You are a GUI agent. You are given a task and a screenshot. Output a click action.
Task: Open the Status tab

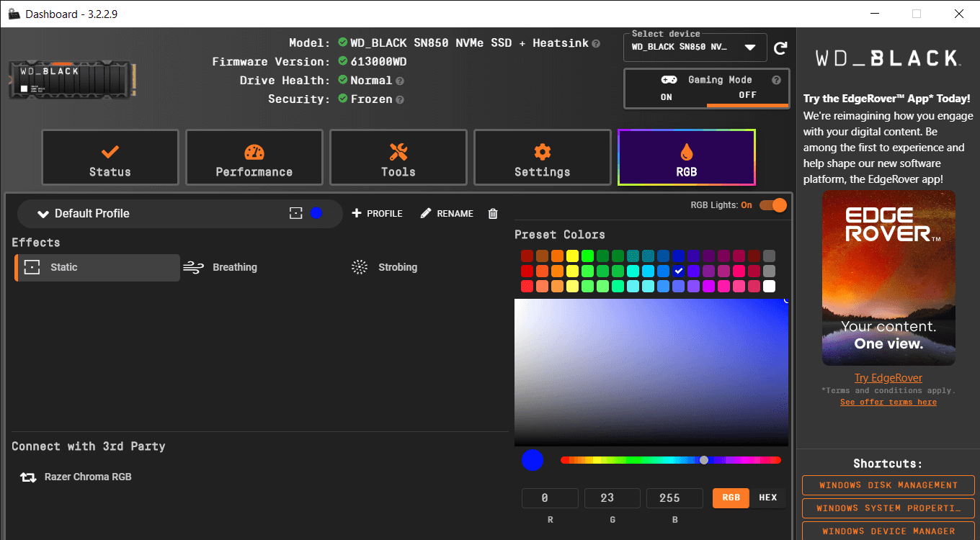point(110,158)
